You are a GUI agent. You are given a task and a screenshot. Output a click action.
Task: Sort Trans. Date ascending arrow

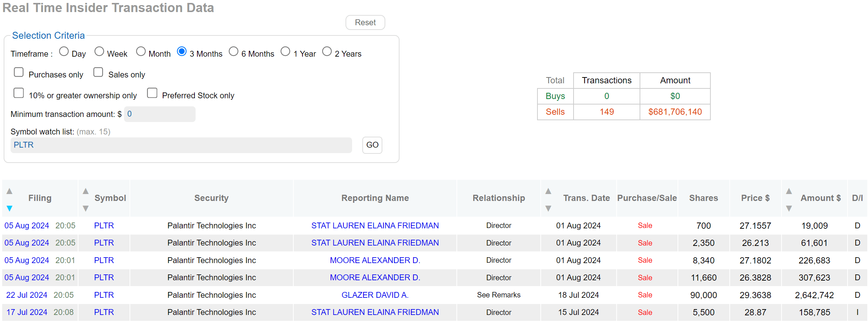(x=548, y=191)
